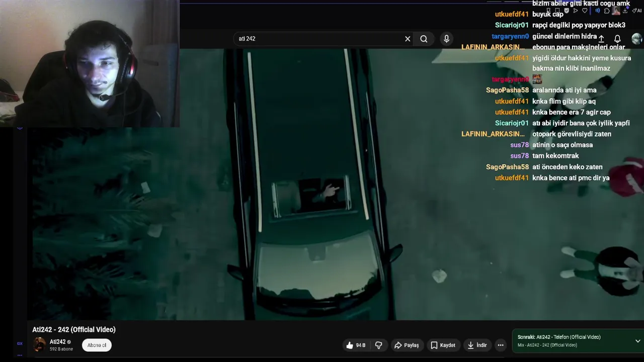Download the video with 'İndir'

(477, 345)
